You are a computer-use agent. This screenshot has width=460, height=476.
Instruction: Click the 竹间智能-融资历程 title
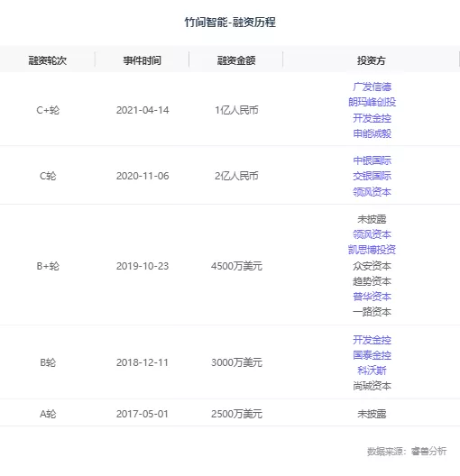point(230,23)
